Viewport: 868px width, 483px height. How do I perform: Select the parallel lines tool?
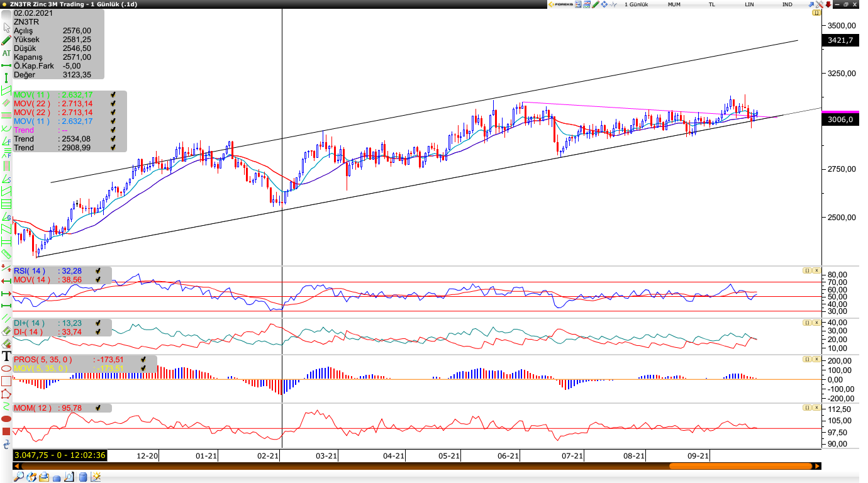click(x=6, y=318)
